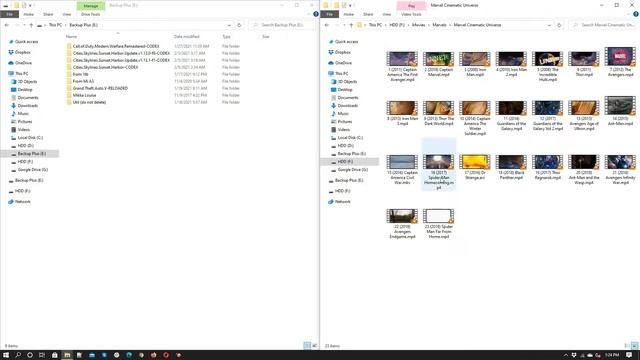Select Local Disk (C:) in the left window
The height and width of the screenshot is (360, 640).
coord(27,138)
